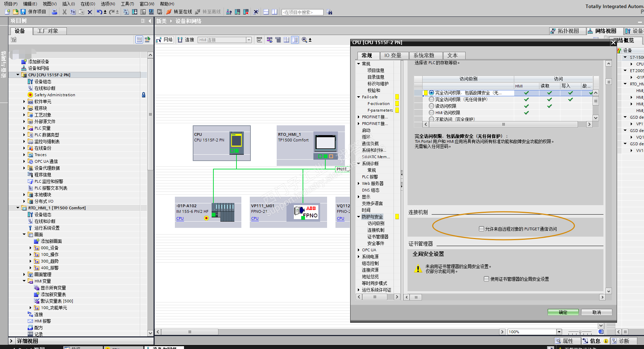The image size is (644, 349).
Task: Click the CPU link under VP111_M01 device
Action: tap(255, 218)
